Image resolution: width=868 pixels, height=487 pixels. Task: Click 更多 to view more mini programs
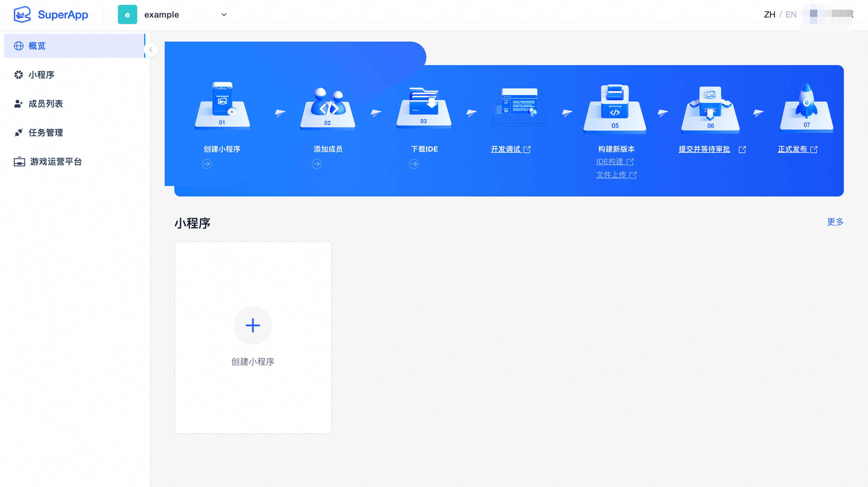pyautogui.click(x=835, y=222)
